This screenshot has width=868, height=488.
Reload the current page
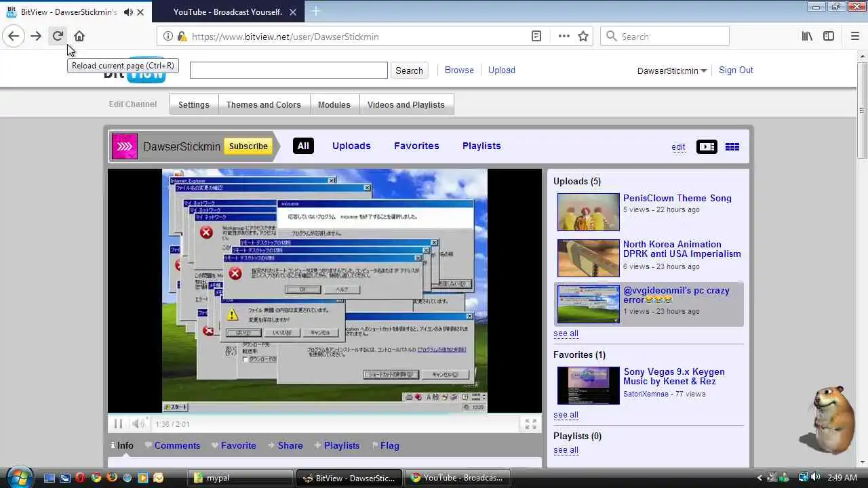click(58, 36)
